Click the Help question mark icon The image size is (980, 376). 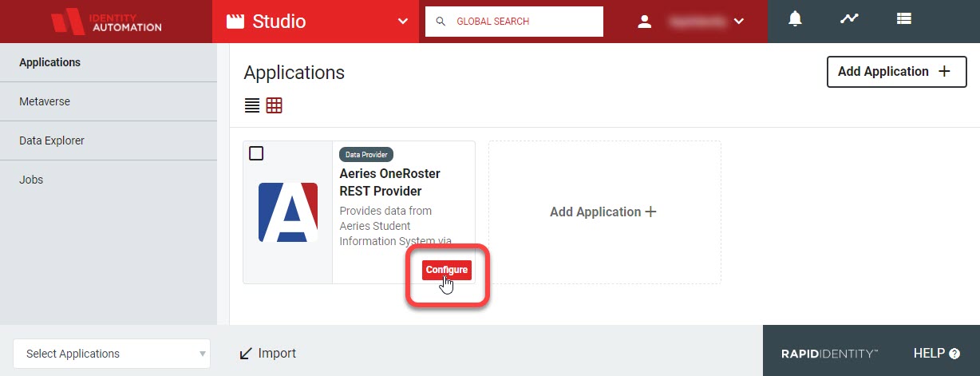click(954, 353)
